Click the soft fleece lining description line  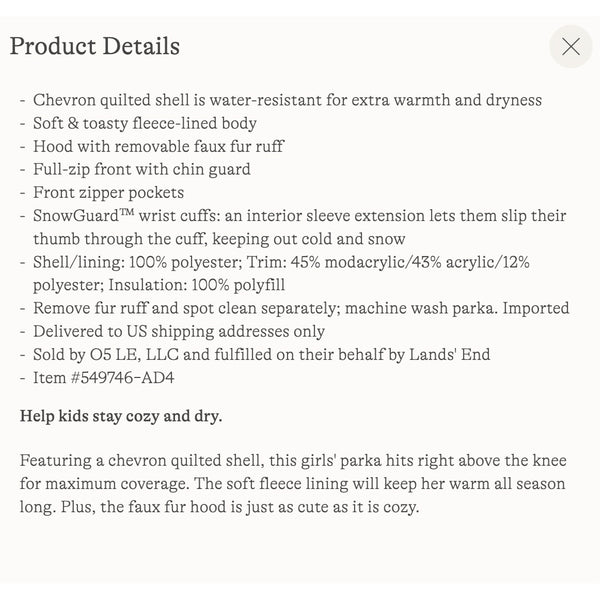(292, 484)
